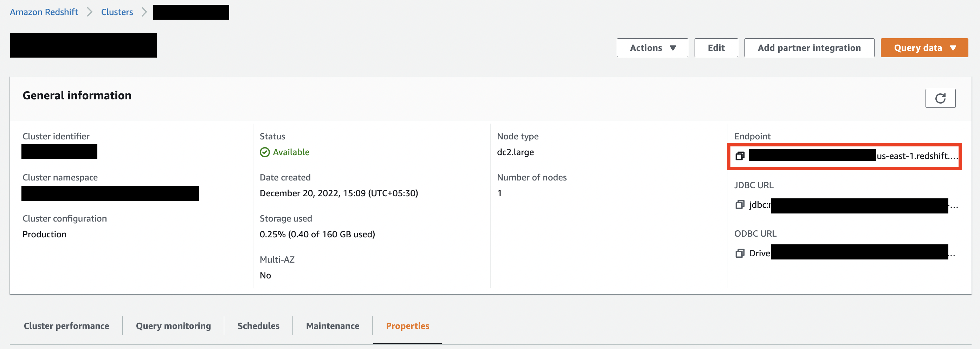Viewport: 980px width, 349px height.
Task: Go to Amazon Redshift breadcrumb link
Action: (x=44, y=12)
